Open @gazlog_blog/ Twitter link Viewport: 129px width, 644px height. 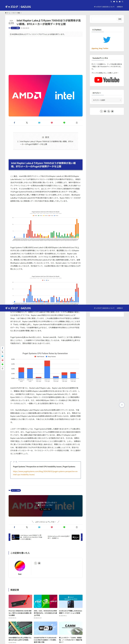tap(100, 49)
